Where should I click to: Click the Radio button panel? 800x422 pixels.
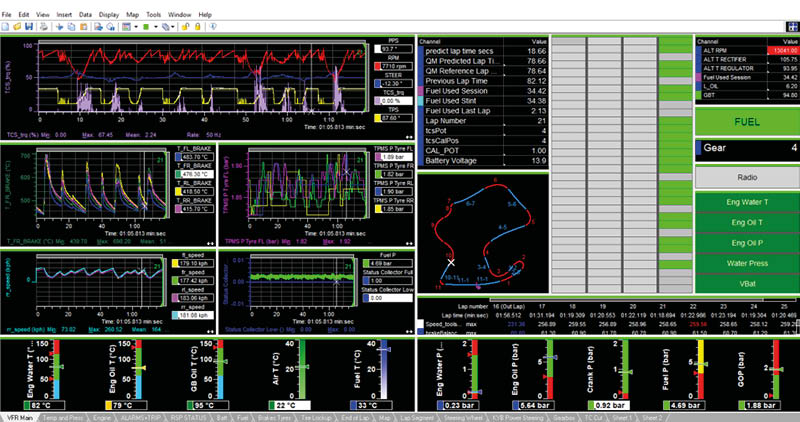[747, 177]
